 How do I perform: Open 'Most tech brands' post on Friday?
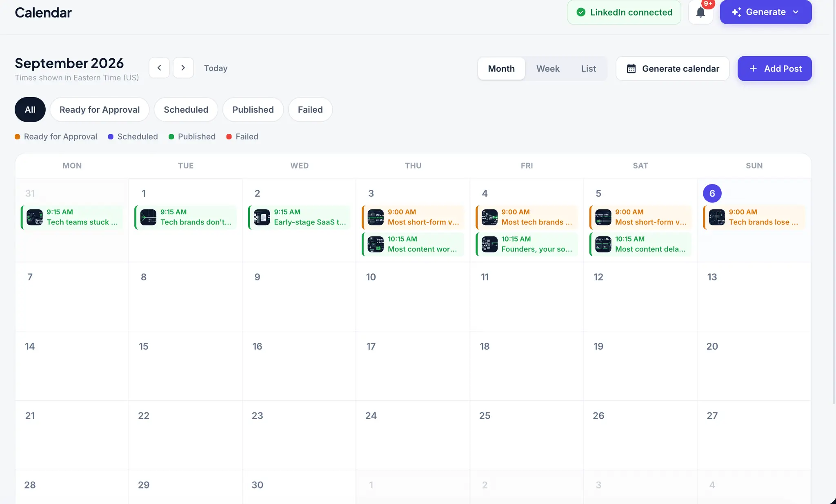(x=527, y=217)
